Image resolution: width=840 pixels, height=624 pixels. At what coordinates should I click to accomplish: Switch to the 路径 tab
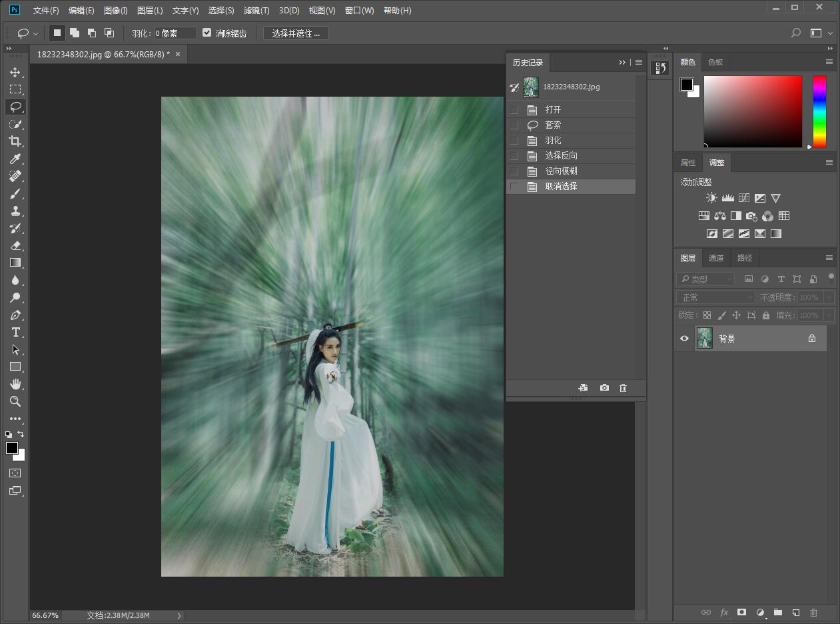(x=745, y=258)
